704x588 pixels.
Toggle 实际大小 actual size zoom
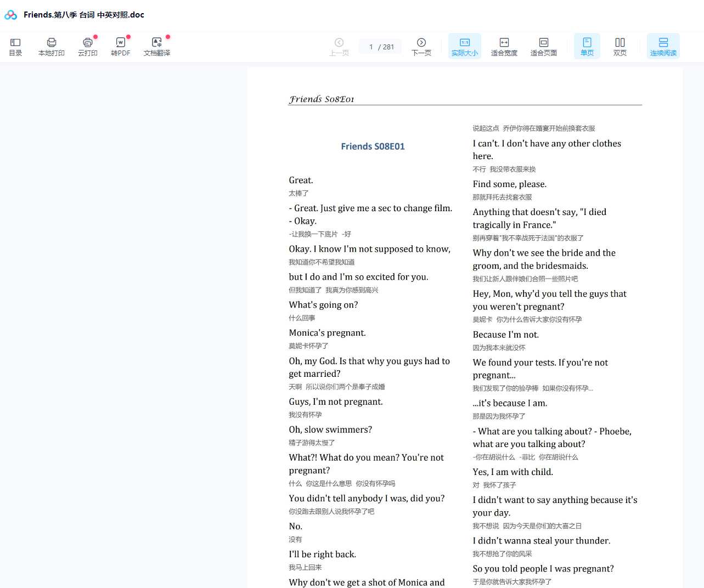[x=464, y=47]
